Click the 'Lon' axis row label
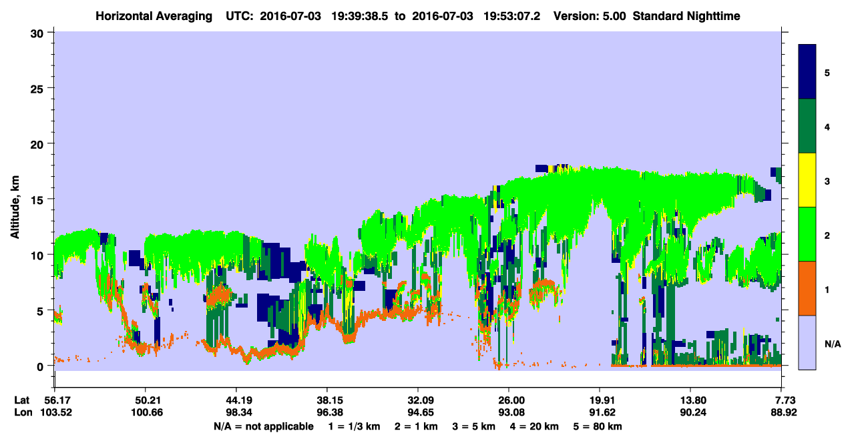 click(22, 412)
